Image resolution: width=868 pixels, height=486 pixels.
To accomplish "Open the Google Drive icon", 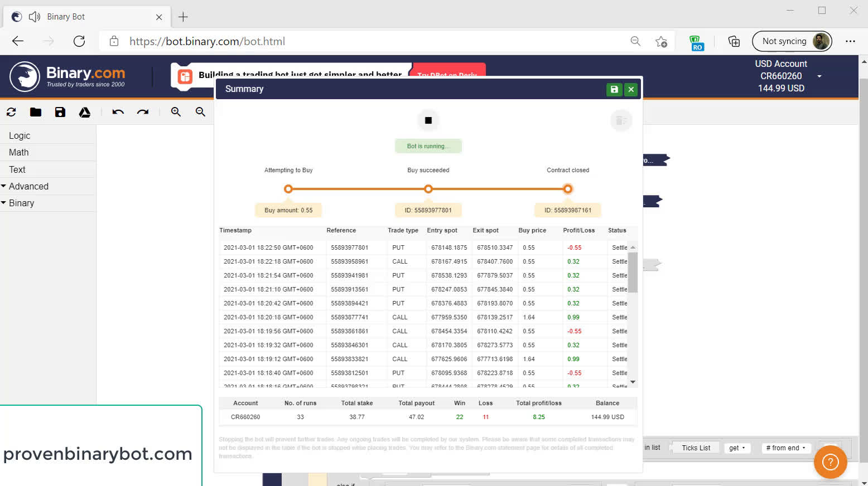I will 85,112.
